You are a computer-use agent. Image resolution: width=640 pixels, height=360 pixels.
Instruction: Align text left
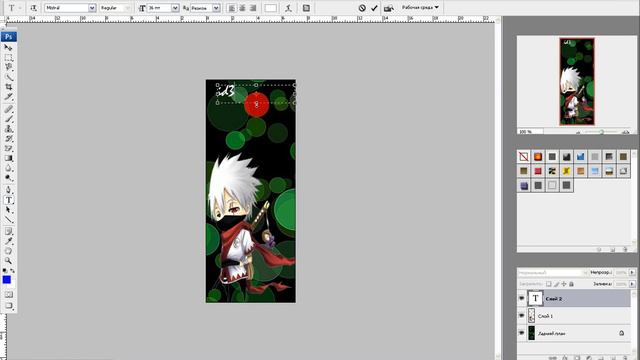[232, 8]
